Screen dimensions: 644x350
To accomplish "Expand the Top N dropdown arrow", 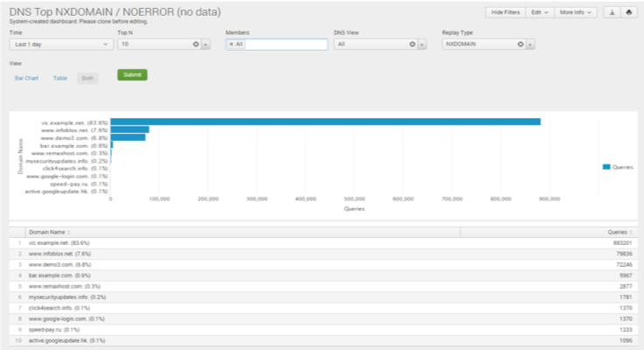I will click(205, 43).
